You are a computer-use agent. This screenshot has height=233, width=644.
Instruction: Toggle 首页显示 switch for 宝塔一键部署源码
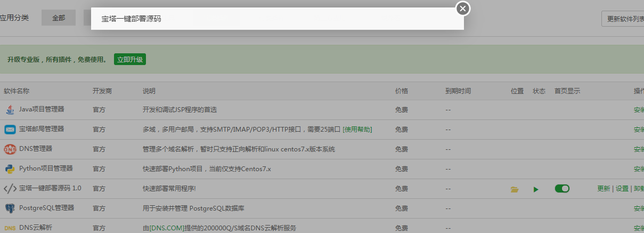coord(562,188)
